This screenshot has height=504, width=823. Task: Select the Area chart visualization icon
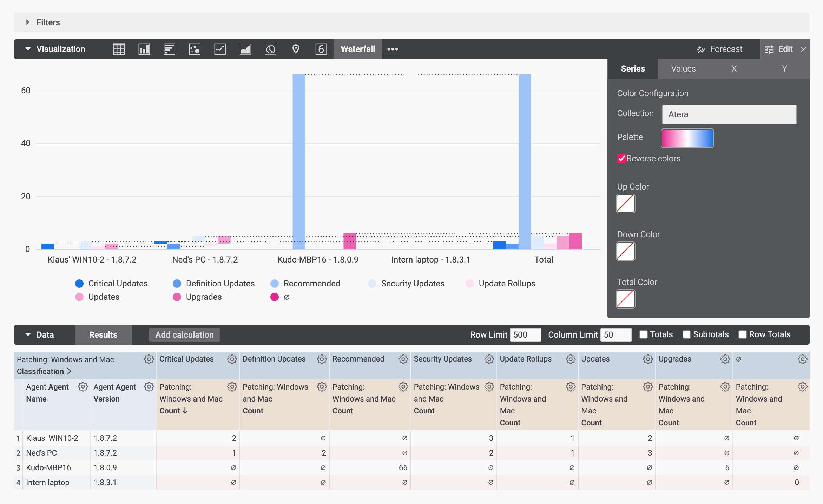[245, 49]
